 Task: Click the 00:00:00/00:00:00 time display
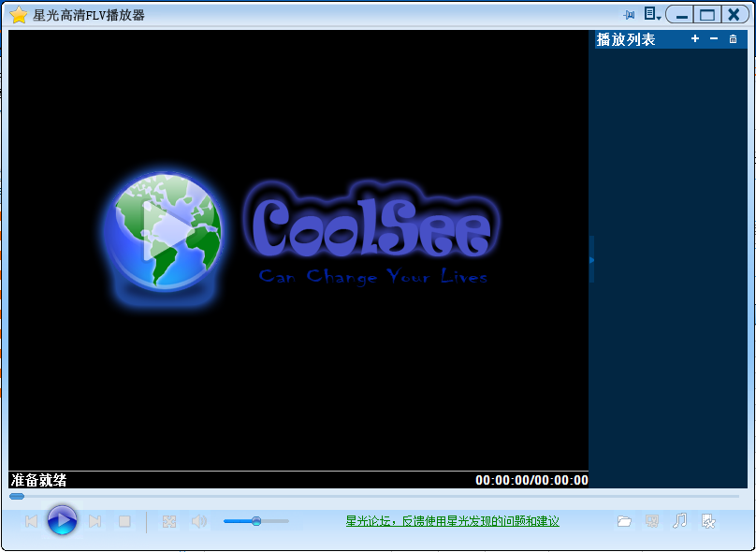(531, 480)
